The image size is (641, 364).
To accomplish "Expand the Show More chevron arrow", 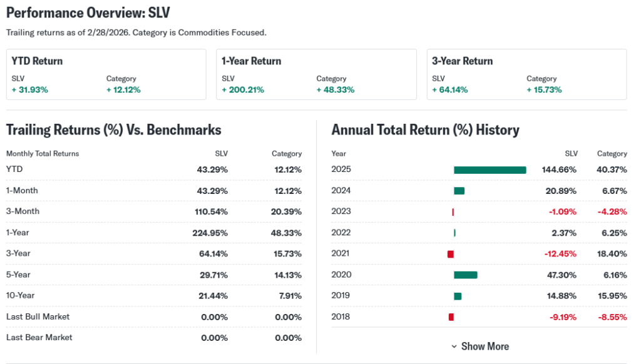I will 454,346.
